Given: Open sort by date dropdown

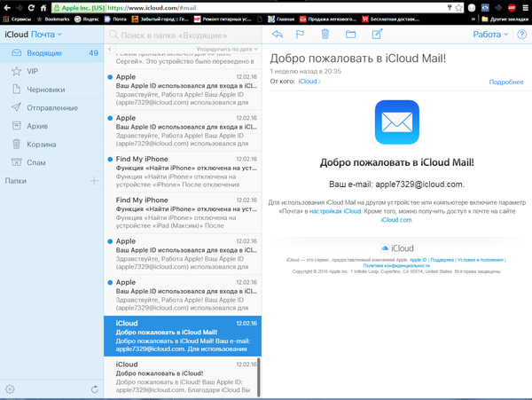Looking at the screenshot, I should (223, 48).
